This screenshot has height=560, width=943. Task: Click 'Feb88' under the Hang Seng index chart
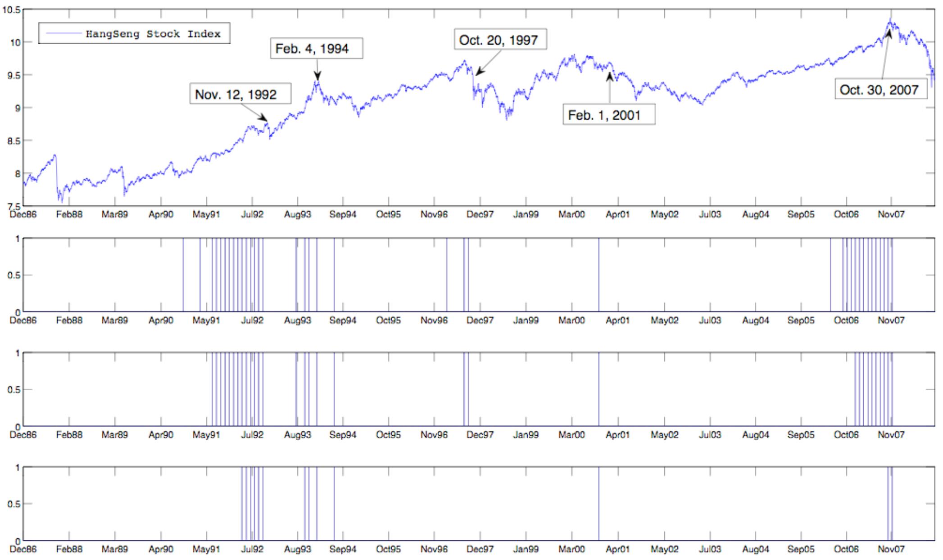click(x=69, y=215)
